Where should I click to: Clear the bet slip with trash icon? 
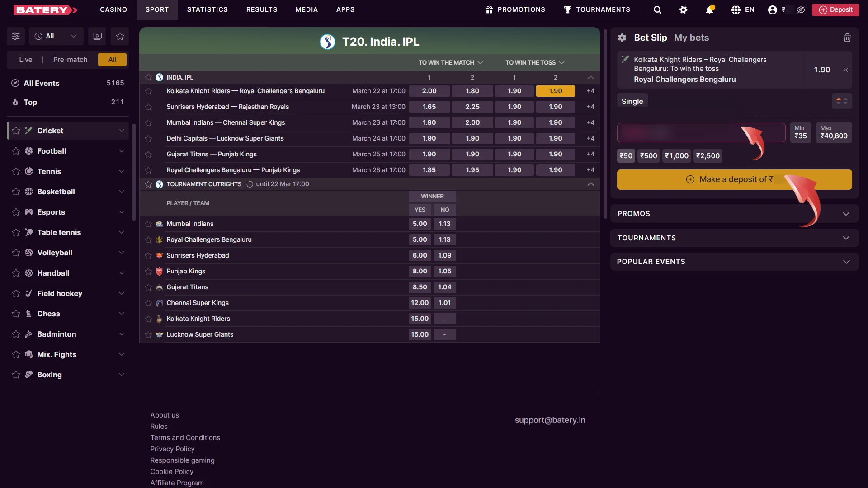click(847, 38)
